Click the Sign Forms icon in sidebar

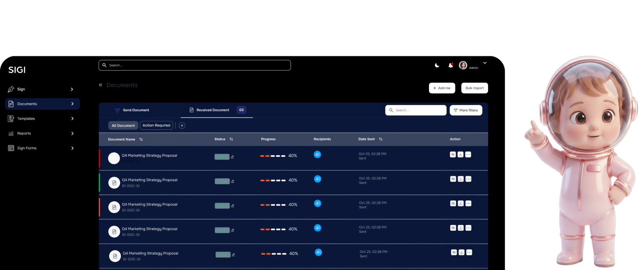pyautogui.click(x=11, y=148)
